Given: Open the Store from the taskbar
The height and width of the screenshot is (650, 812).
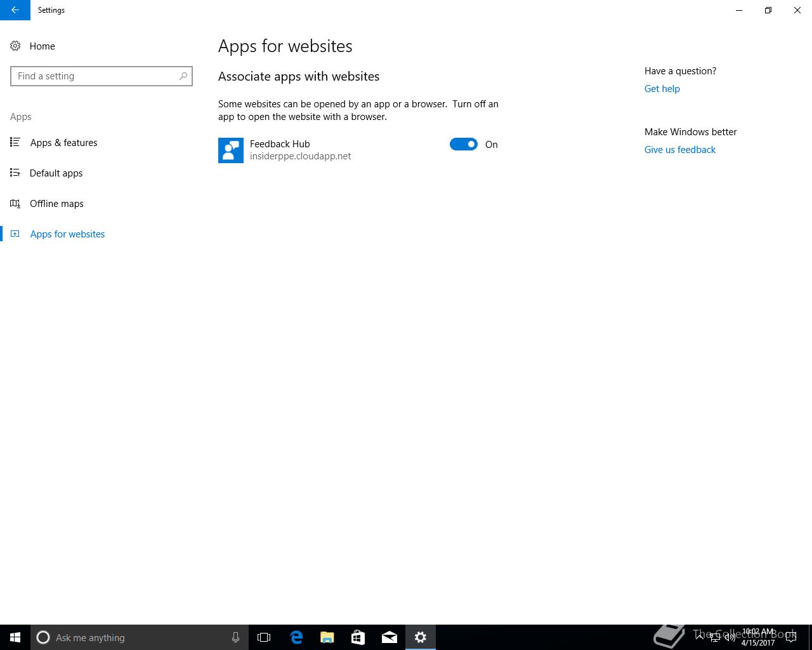Looking at the screenshot, I should coord(358,637).
